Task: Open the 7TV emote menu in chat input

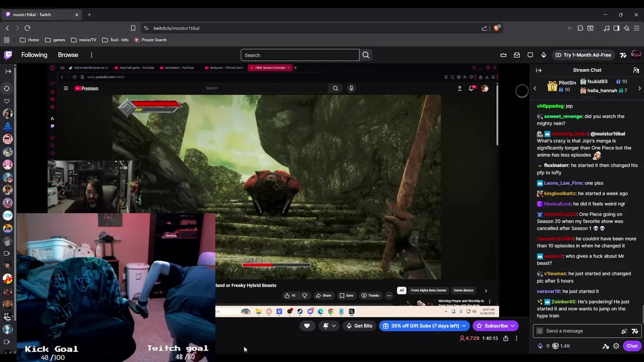Action: (635, 331)
